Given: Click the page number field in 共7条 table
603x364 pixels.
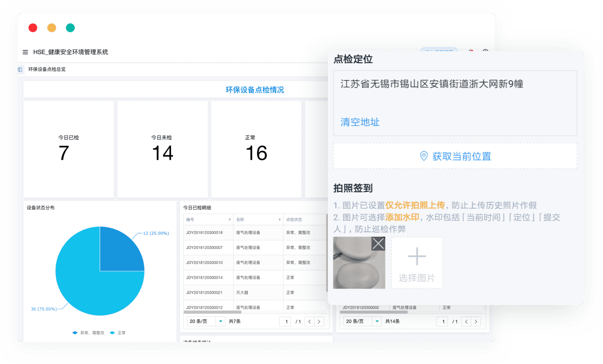Looking at the screenshot, I should point(285,322).
